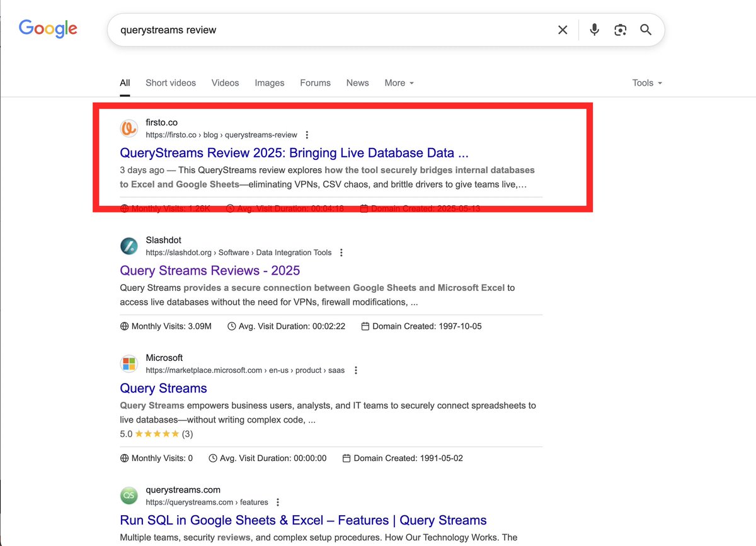Screen dimensions: 756x546
Task: Open the three-dot menu for firsto.co result
Action: click(307, 135)
